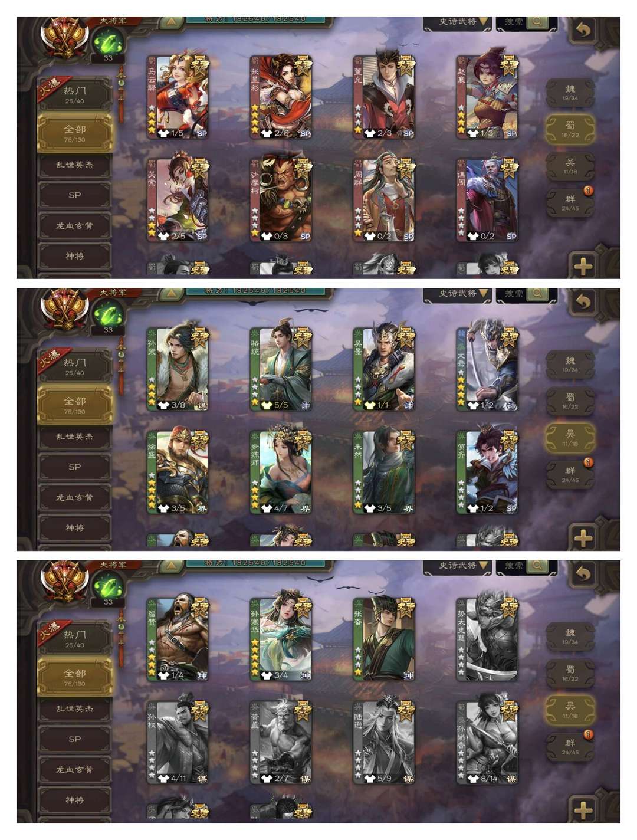This screenshot has height=840, width=637.
Task: Click the back arrow in the top screenshot
Action: (x=583, y=30)
